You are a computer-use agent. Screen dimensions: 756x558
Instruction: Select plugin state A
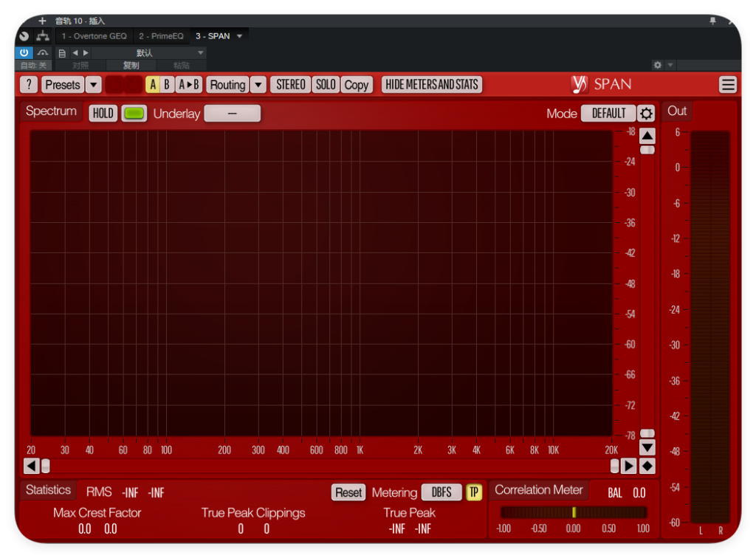(153, 85)
